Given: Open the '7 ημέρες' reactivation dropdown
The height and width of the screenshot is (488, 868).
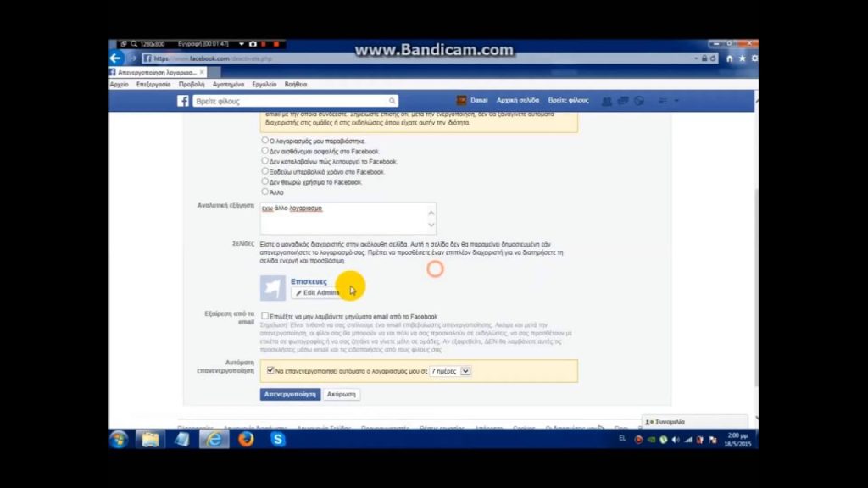Looking at the screenshot, I should pyautogui.click(x=450, y=371).
